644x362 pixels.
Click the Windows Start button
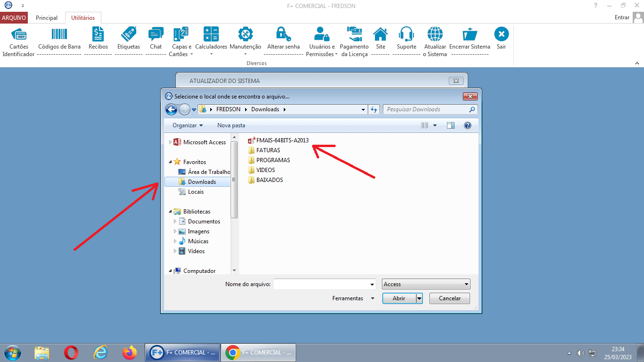pyautogui.click(x=13, y=352)
